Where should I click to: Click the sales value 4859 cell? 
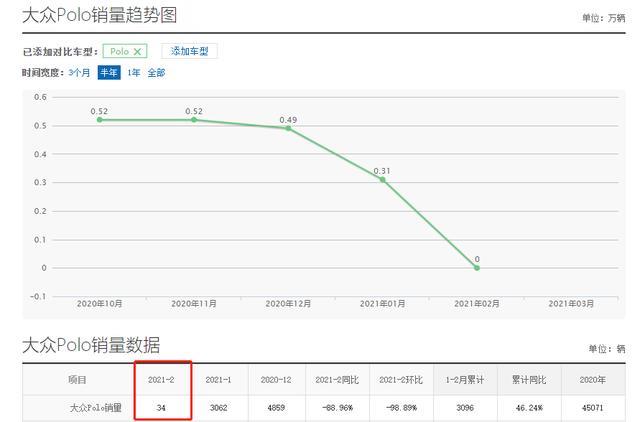tap(276, 408)
